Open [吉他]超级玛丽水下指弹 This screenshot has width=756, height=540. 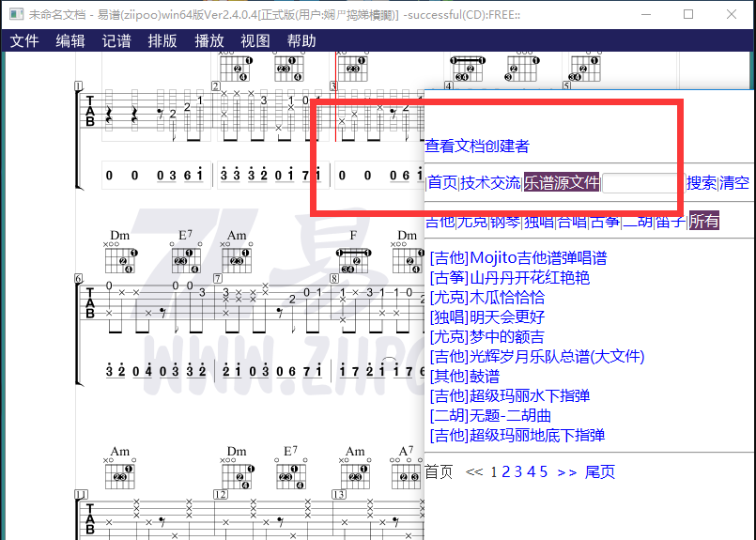point(510,396)
